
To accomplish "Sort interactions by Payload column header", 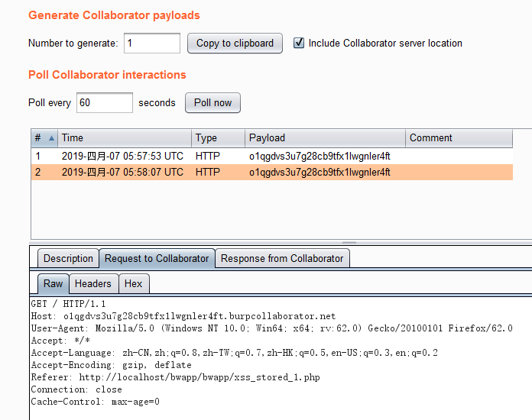I will click(324, 138).
